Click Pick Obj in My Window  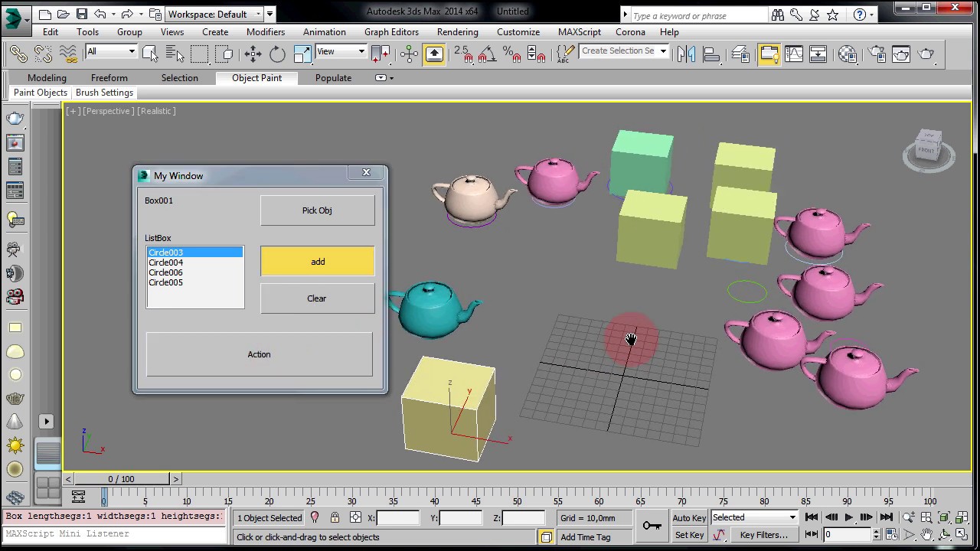coord(317,210)
